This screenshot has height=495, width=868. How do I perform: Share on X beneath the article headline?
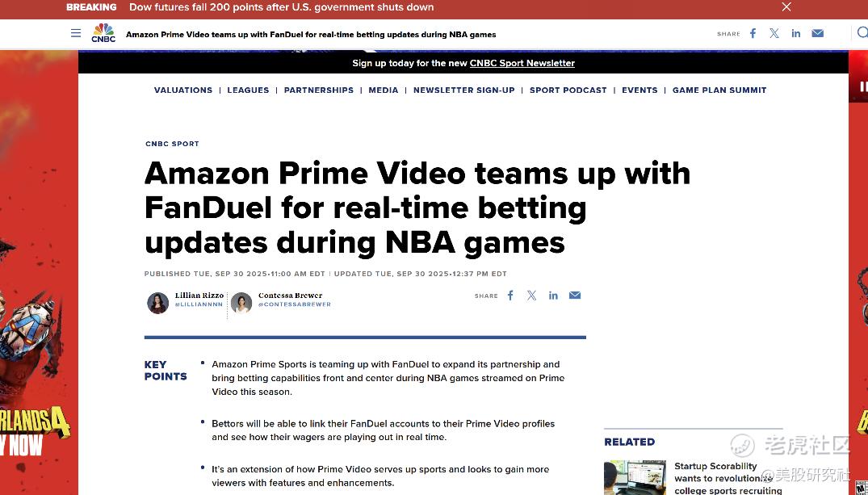pyautogui.click(x=531, y=295)
